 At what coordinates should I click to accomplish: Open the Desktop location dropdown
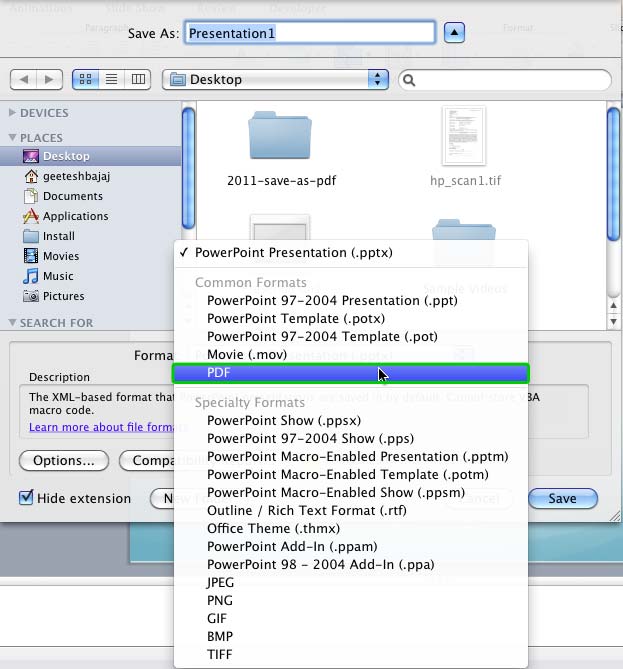tap(275, 80)
